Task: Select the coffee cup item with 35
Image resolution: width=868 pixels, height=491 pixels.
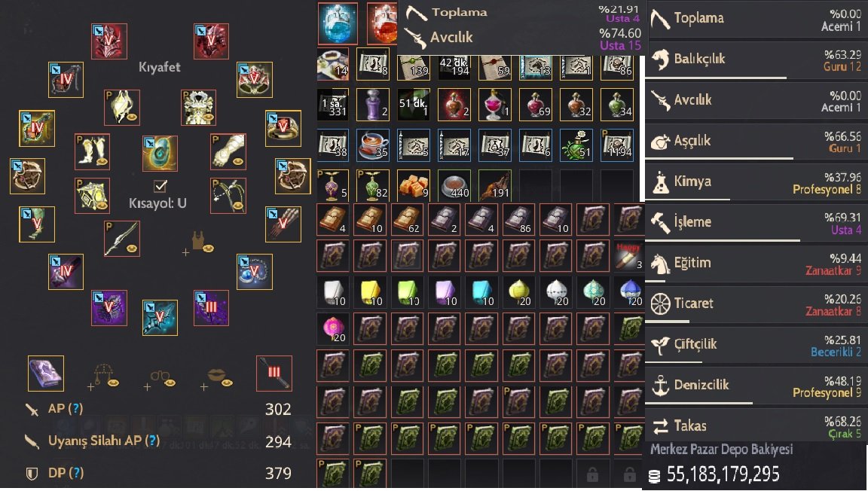Action: 372,145
